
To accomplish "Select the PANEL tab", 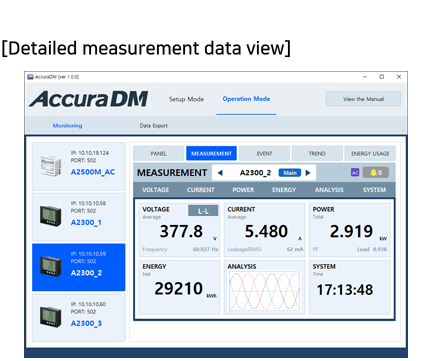I will coord(159,153).
